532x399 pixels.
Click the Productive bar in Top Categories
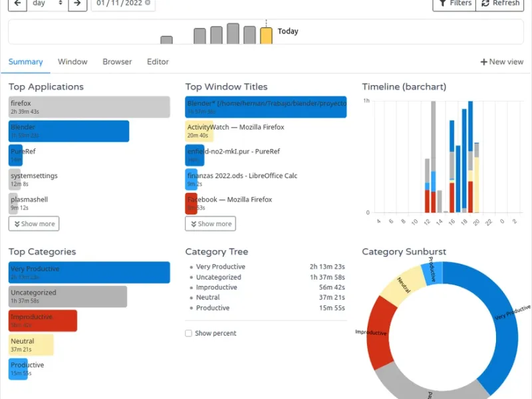pyautogui.click(x=19, y=369)
